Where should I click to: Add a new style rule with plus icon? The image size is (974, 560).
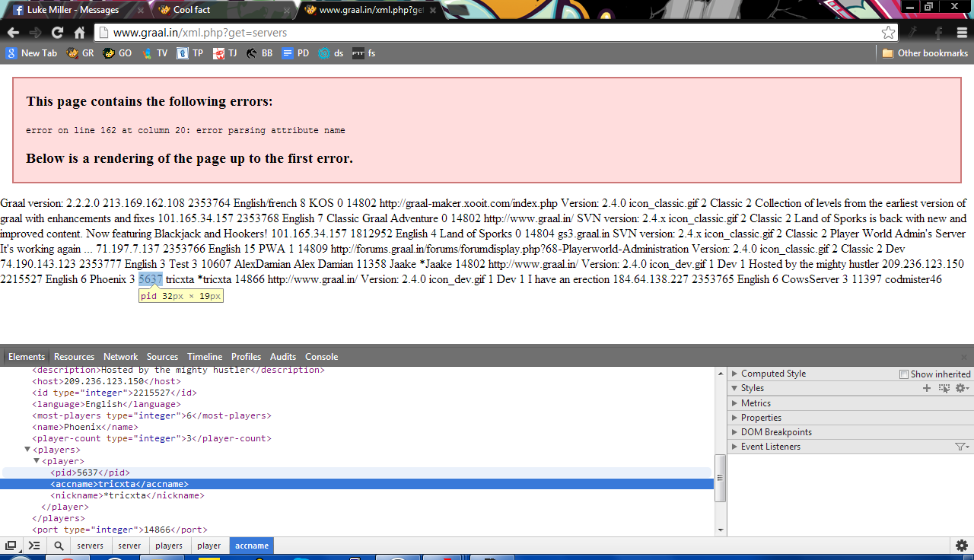coord(927,388)
